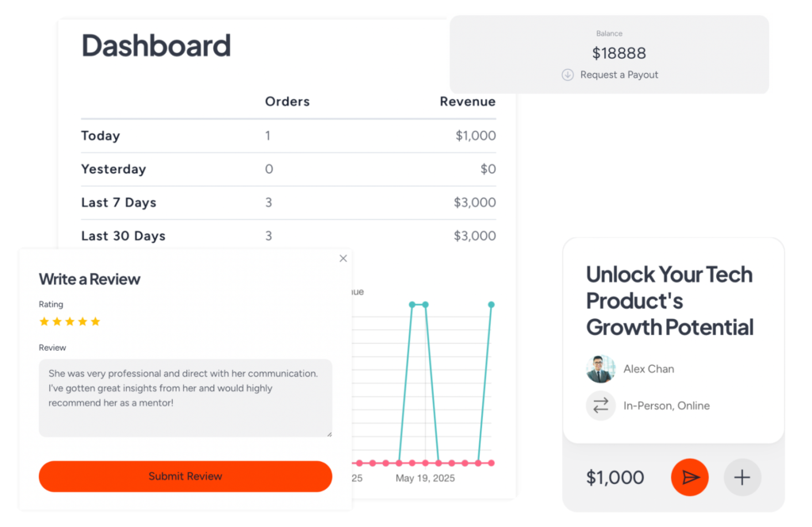Click the review textarea's resize handle
The image size is (812, 527).
click(328, 433)
